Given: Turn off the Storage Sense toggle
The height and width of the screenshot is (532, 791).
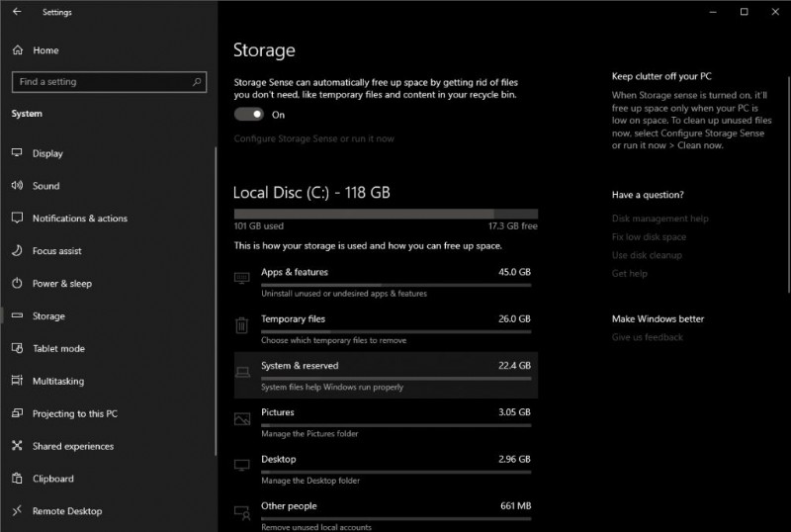Looking at the screenshot, I should click(249, 115).
